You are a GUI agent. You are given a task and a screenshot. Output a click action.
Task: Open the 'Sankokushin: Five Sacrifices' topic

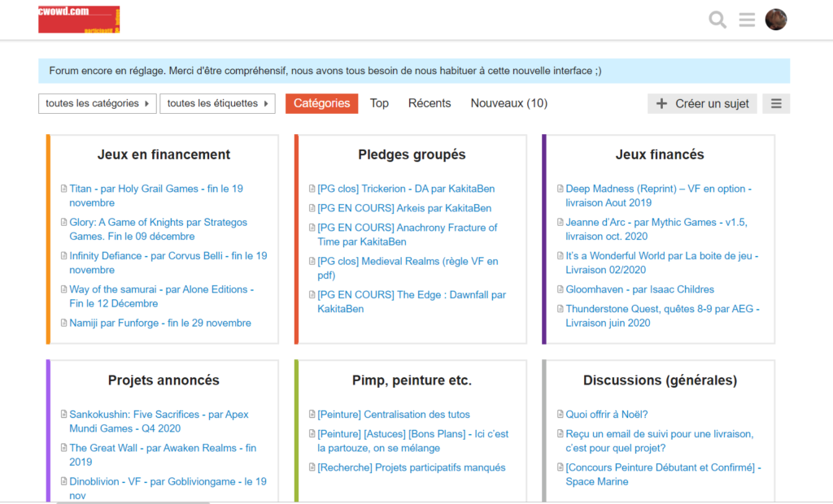(x=159, y=421)
